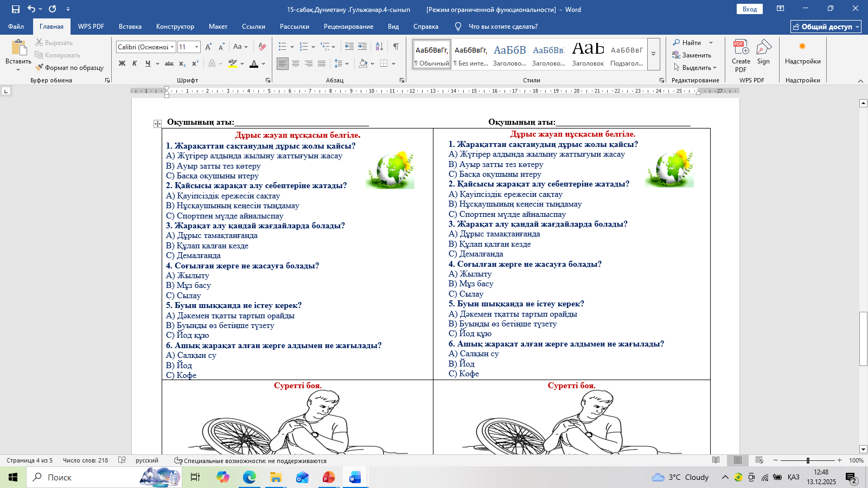The image size is (868, 488).
Task: Open the Вставка ribbon tab
Action: pos(130,27)
